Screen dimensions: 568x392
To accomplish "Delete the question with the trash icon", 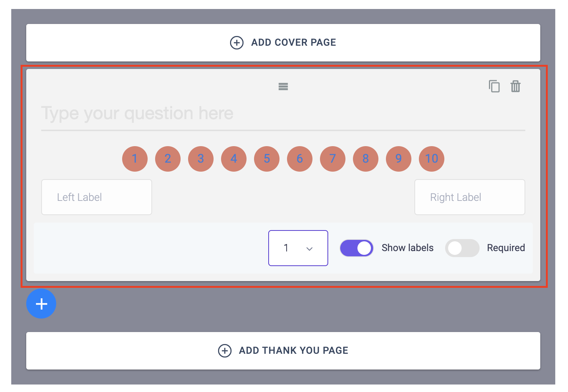I will pos(516,86).
